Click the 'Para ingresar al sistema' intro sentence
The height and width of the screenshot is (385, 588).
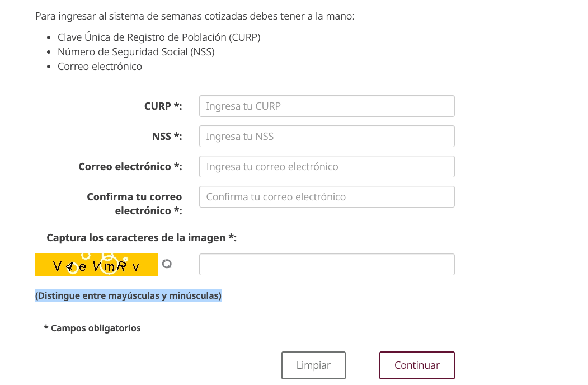pyautogui.click(x=195, y=16)
